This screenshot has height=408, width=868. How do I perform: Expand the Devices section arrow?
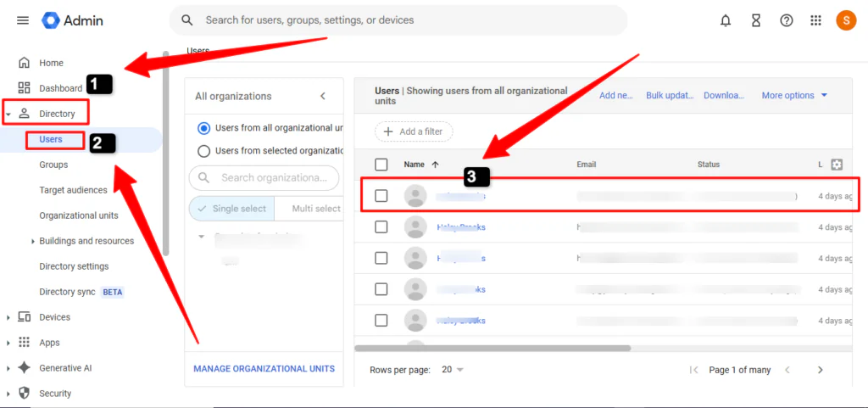point(8,318)
